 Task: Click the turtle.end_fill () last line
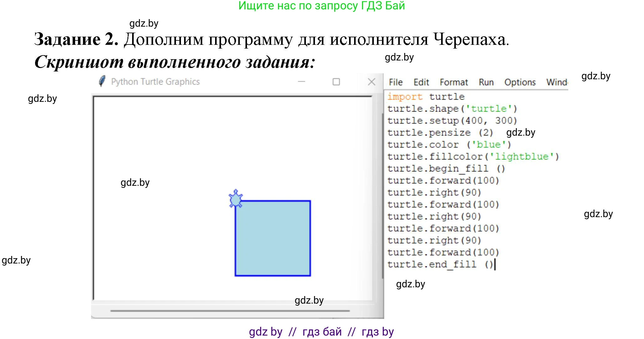440,264
